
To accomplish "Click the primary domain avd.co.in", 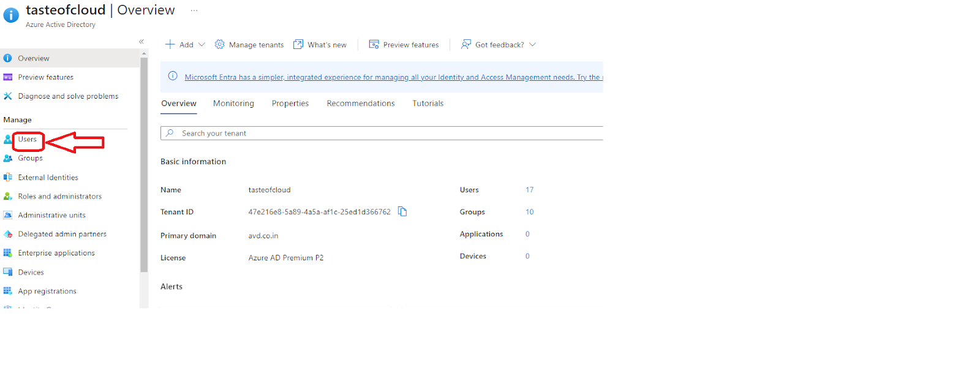I will point(263,236).
